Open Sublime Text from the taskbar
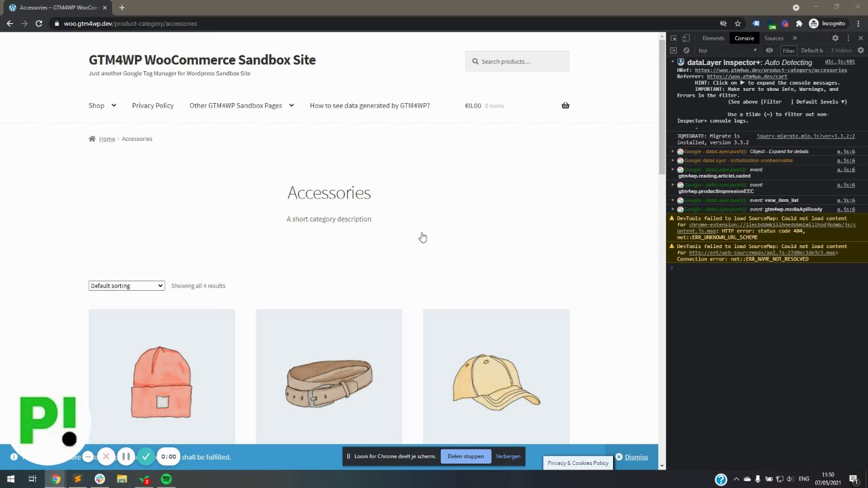868x488 pixels. click(x=77, y=479)
